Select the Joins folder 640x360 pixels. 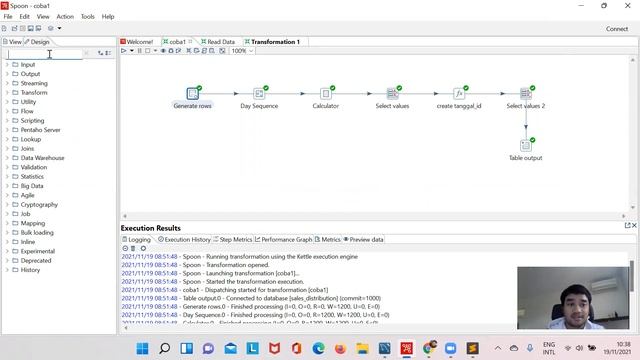27,149
